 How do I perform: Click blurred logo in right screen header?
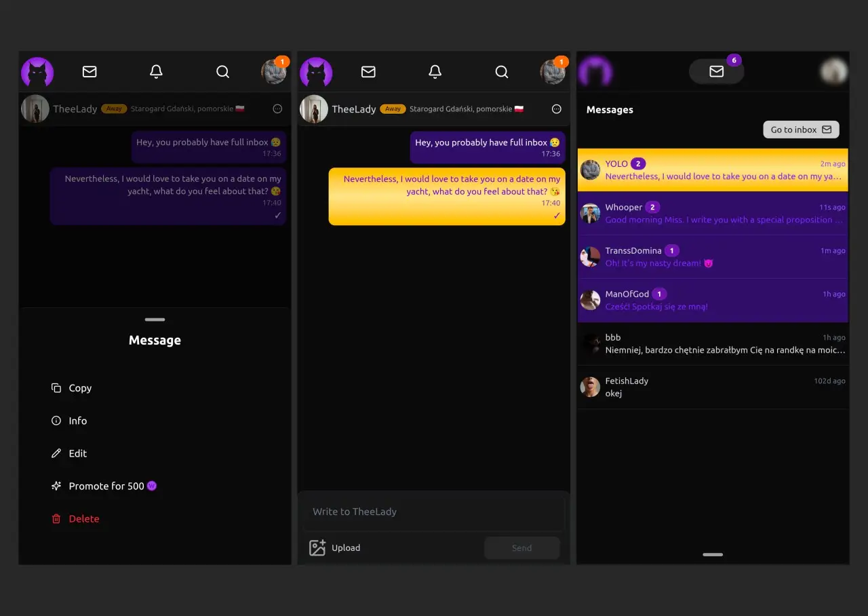tap(595, 71)
